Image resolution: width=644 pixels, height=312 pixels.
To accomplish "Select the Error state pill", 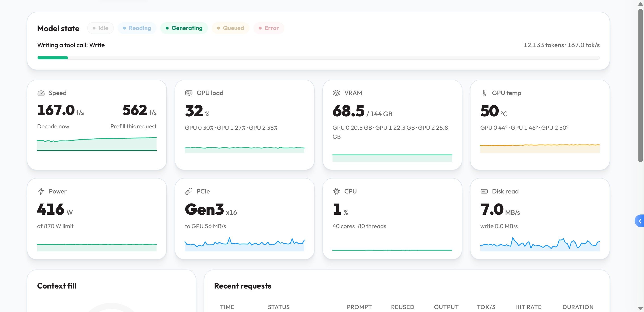I will [269, 28].
